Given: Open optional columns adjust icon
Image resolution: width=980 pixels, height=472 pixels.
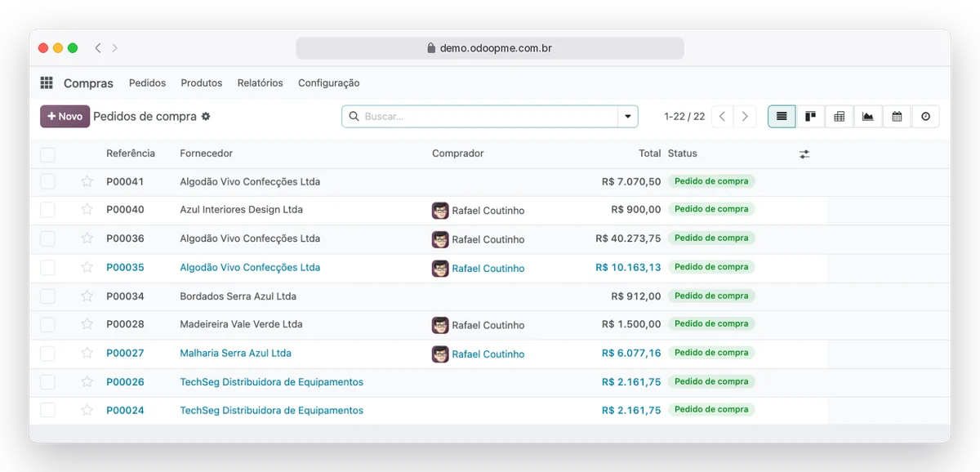Looking at the screenshot, I should [804, 154].
